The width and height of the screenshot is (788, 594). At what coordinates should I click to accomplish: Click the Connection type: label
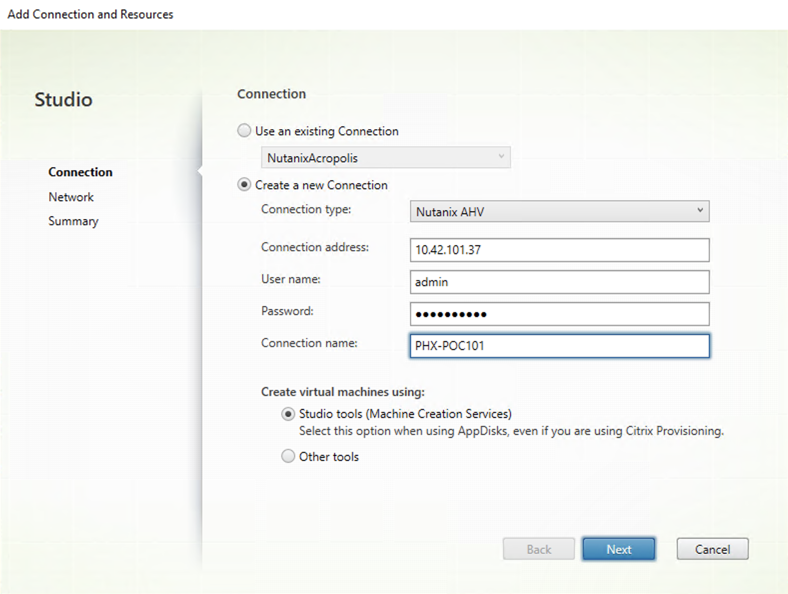(306, 209)
